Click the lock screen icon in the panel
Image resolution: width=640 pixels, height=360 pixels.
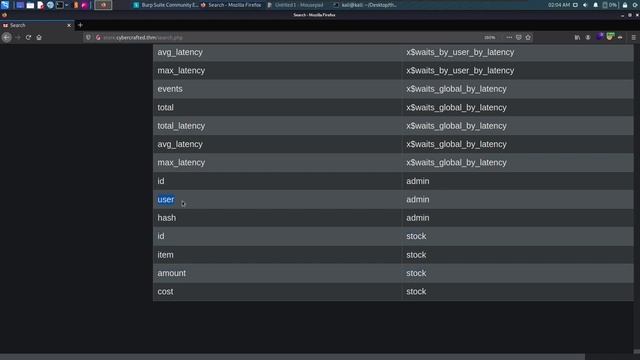pyautogui.click(x=625, y=5)
